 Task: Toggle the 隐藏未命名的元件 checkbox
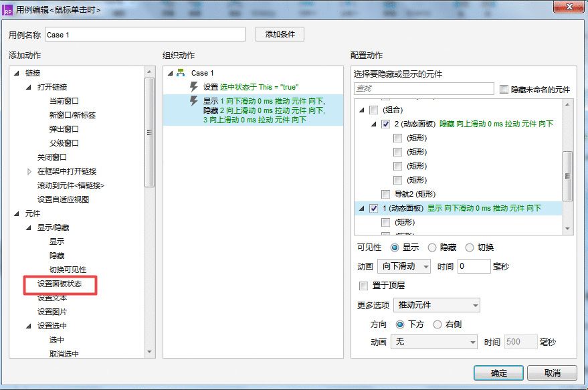pyautogui.click(x=504, y=89)
